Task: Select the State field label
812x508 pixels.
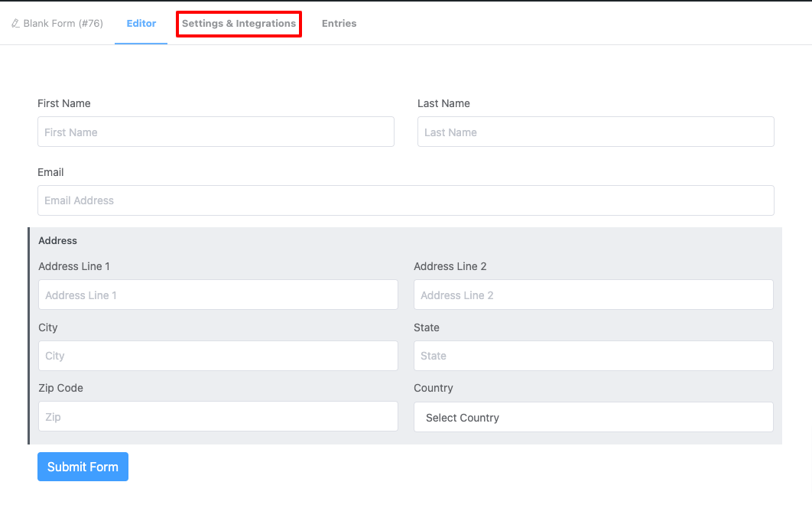Action: click(x=427, y=327)
